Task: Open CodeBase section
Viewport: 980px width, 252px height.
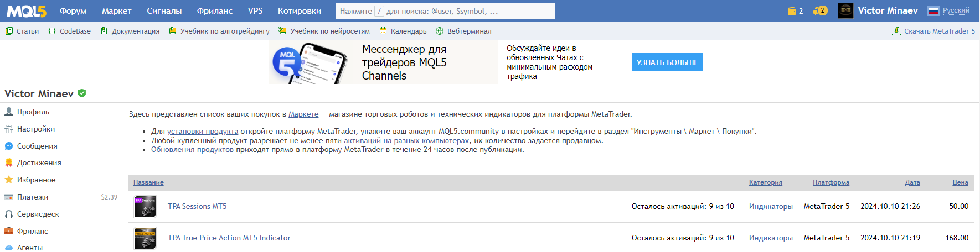Action: coord(75,32)
